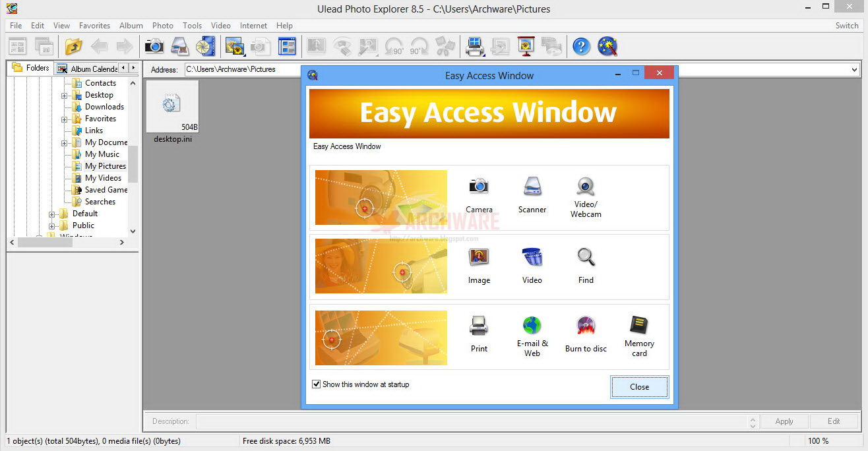Screen dimensions: 868x451
Task: Open the Edit menu
Action: [38, 26]
